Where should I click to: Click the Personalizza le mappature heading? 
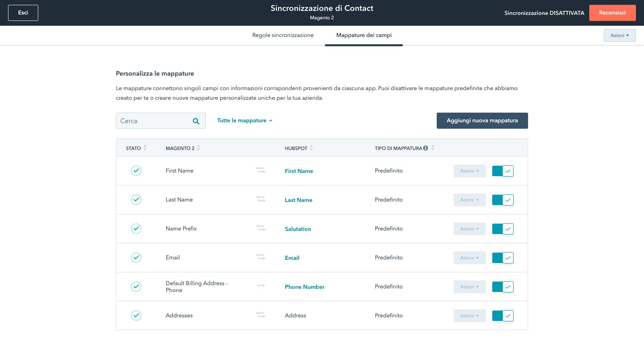155,74
